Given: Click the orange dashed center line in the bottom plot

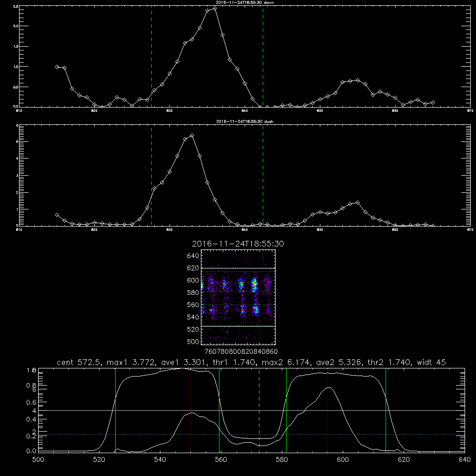Looking at the screenshot, I should pos(259,411).
